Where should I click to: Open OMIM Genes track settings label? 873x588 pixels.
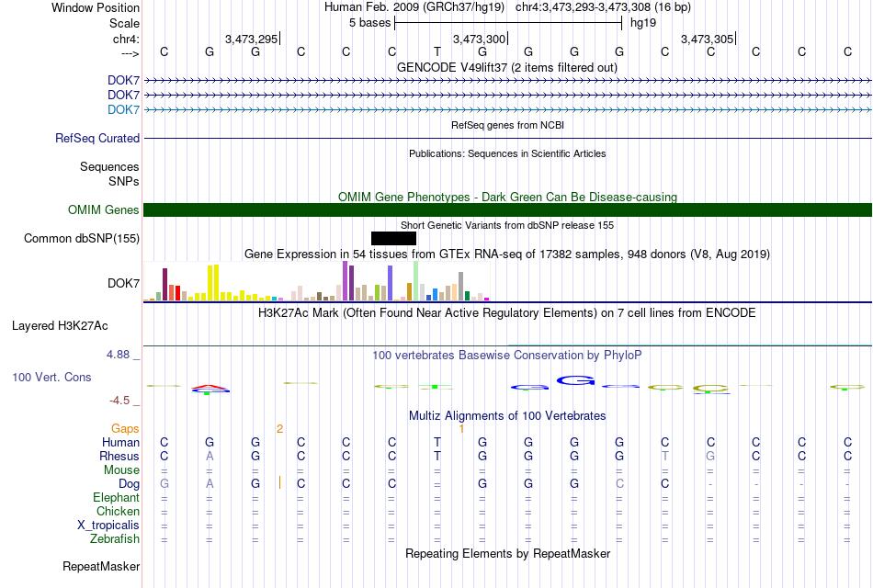pos(104,209)
